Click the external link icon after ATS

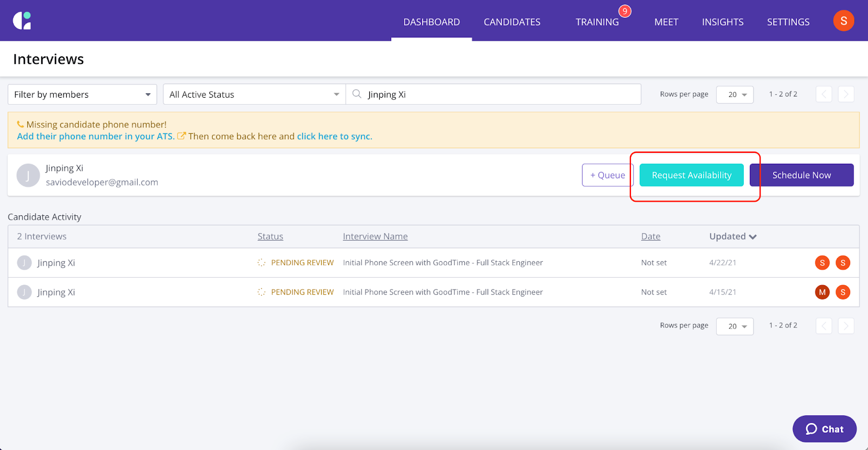182,136
